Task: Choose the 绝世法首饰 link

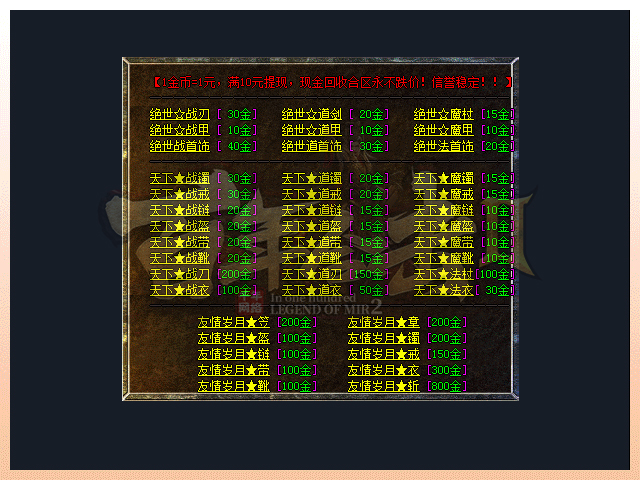Action: click(x=444, y=146)
